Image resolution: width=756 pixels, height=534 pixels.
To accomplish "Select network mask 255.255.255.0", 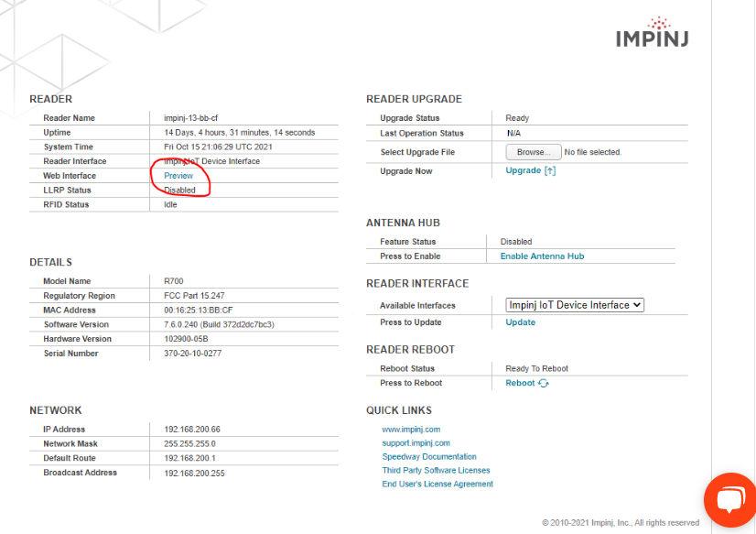I will [189, 443].
